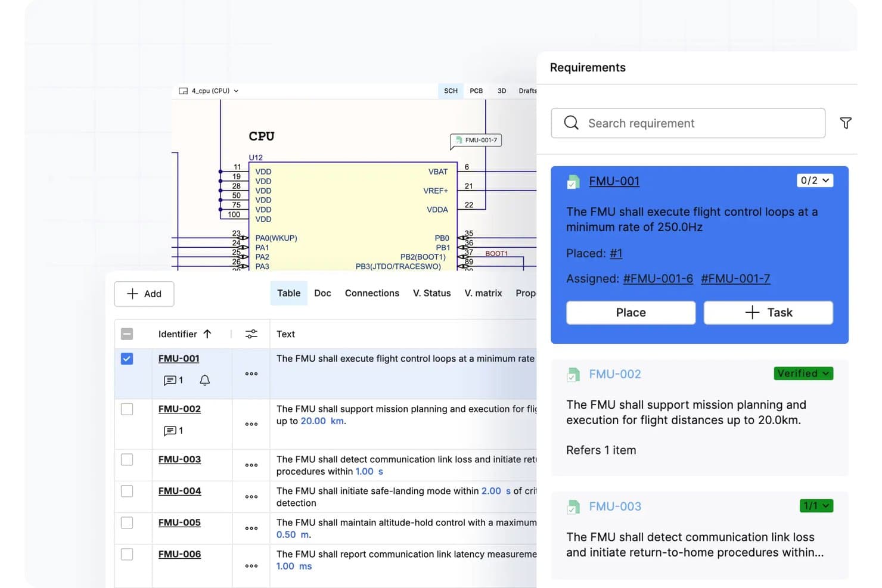Viewport: 882px width, 588px height.
Task: Toggle the select-all checkbox in header
Action: 127,334
